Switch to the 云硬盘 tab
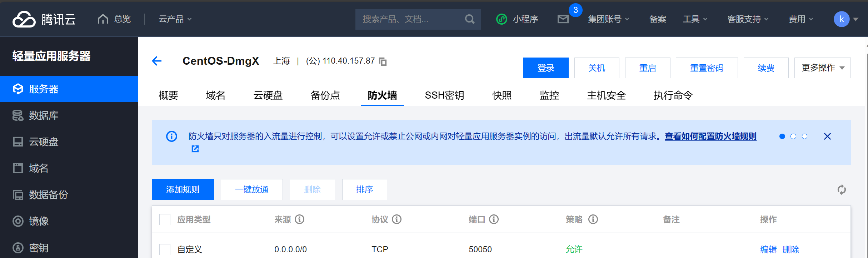This screenshot has width=868, height=258. pyautogui.click(x=268, y=95)
